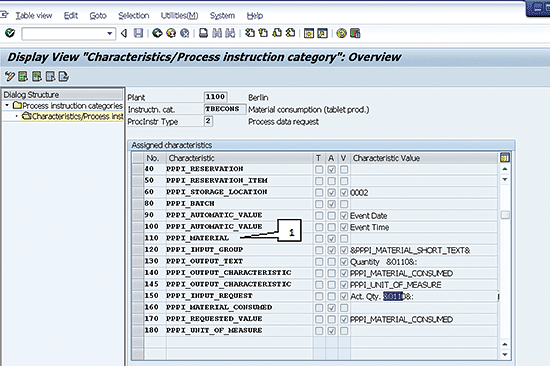Click the 0002 characteristic value cell
This screenshot has width=550, height=366.
[424, 193]
